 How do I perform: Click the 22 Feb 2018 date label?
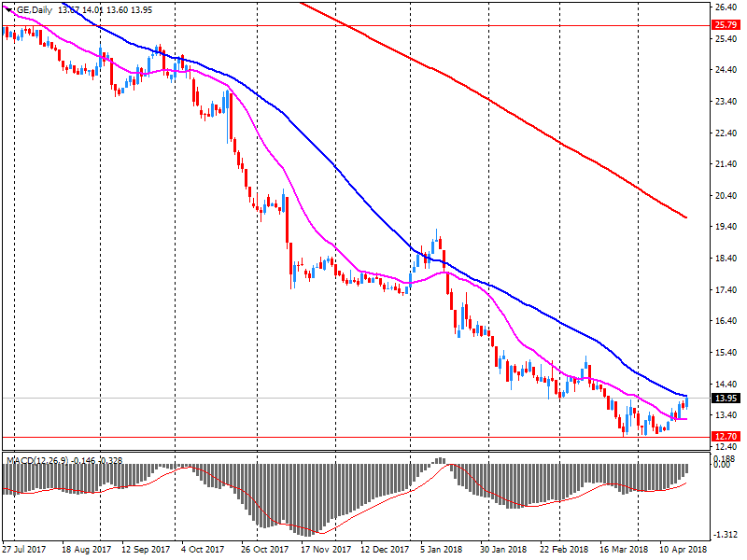pos(564,549)
